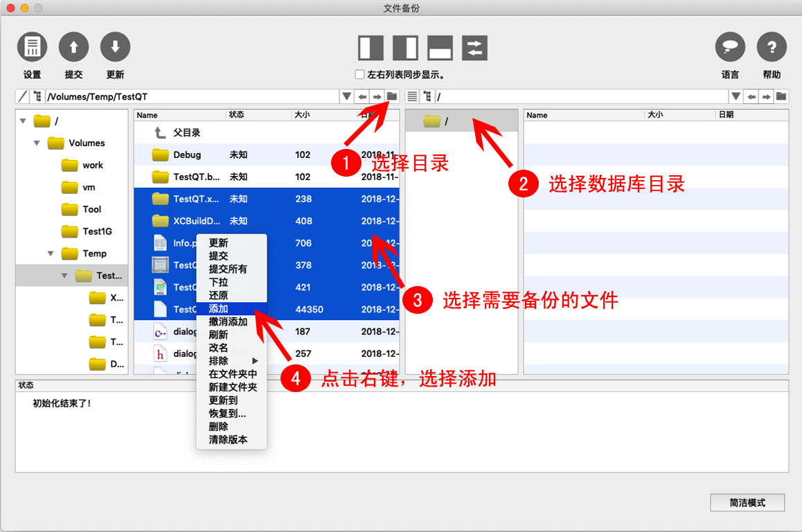Open the database path history dropdown
The width and height of the screenshot is (802, 532).
[736, 96]
